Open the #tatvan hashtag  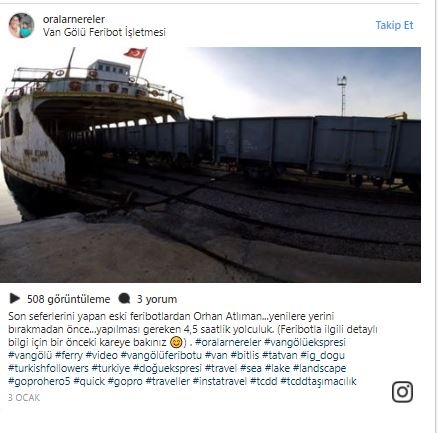(279, 355)
